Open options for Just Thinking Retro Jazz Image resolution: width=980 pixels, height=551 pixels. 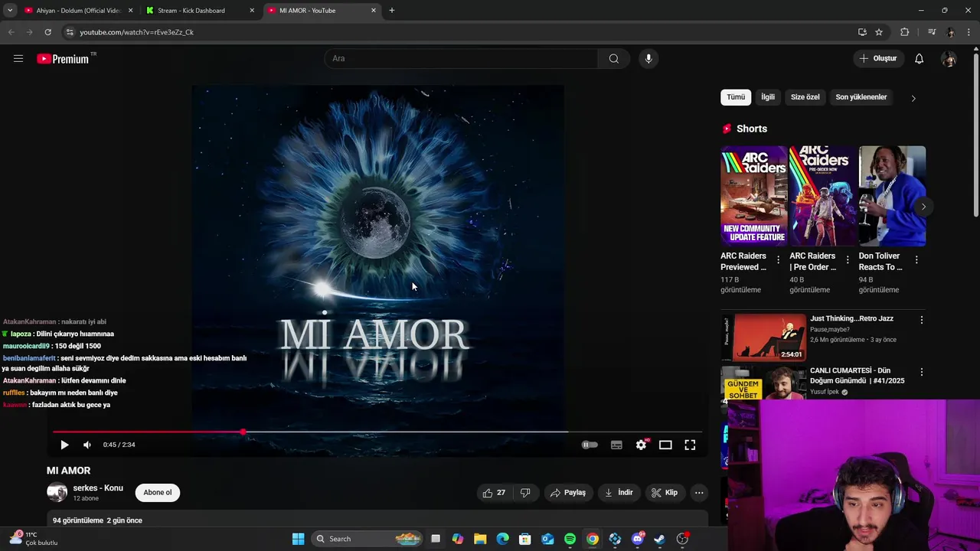click(x=922, y=320)
